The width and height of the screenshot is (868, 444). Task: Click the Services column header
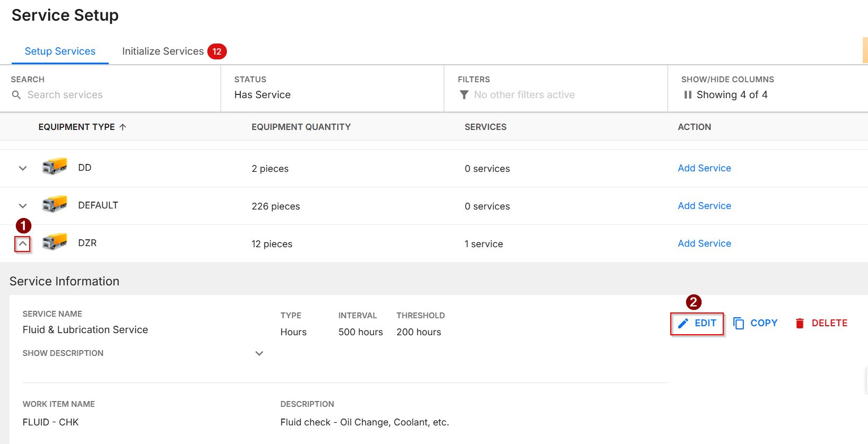click(486, 127)
